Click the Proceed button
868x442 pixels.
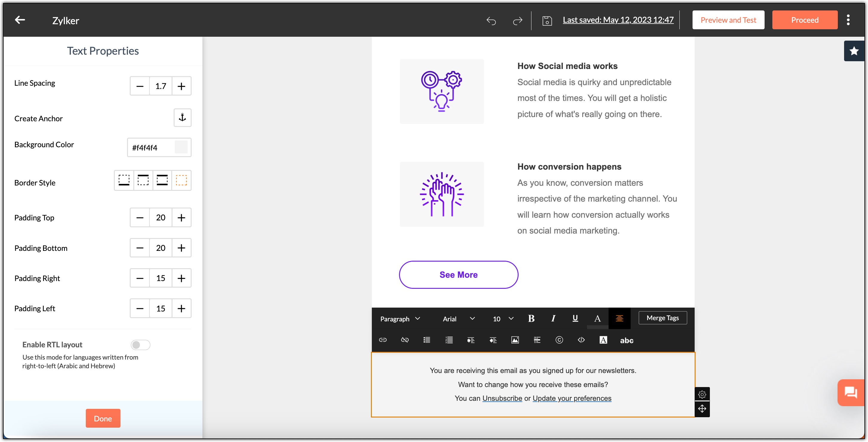point(804,20)
